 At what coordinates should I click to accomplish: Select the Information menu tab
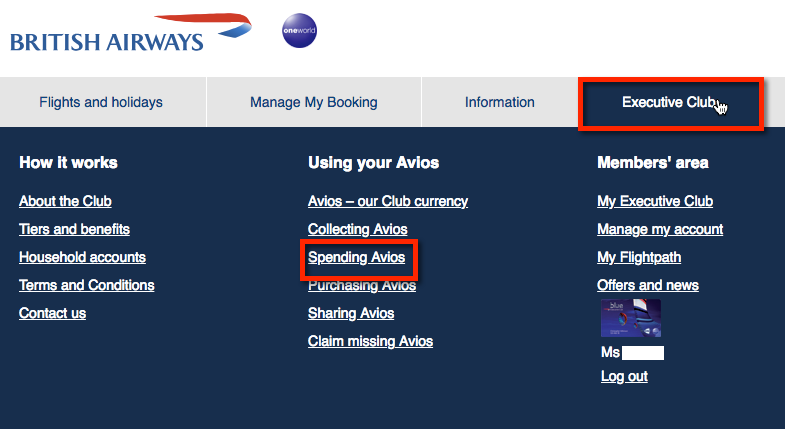coord(500,102)
